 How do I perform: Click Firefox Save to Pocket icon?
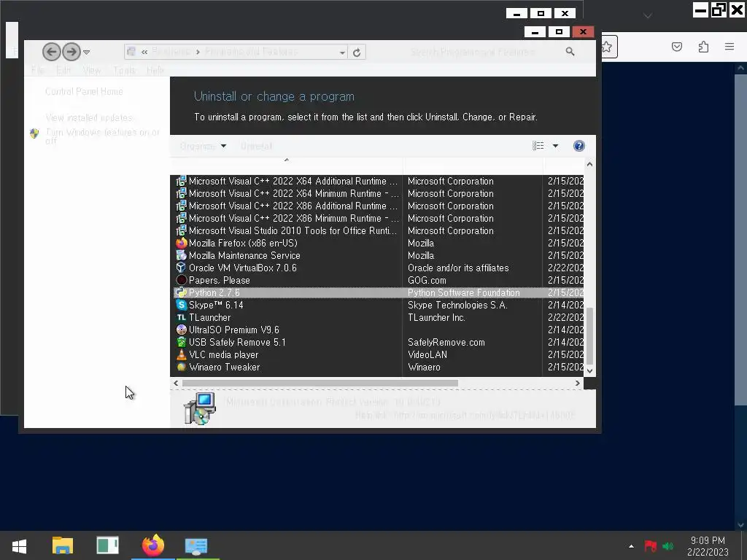coord(677,47)
